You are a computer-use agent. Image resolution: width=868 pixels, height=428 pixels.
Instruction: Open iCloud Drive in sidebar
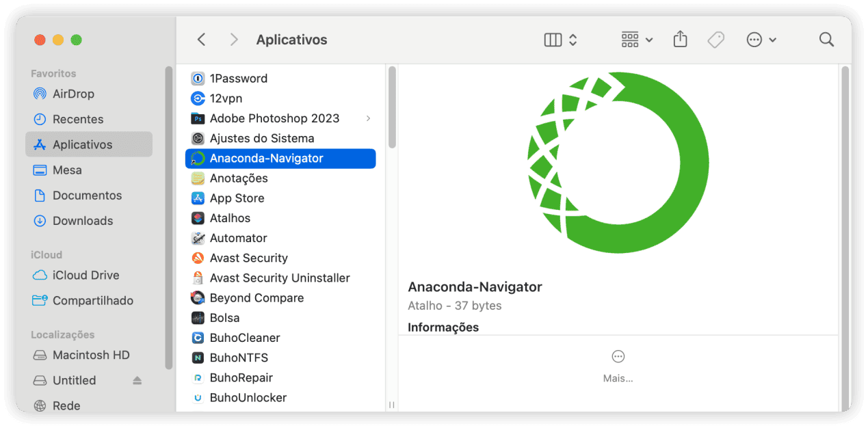89,275
